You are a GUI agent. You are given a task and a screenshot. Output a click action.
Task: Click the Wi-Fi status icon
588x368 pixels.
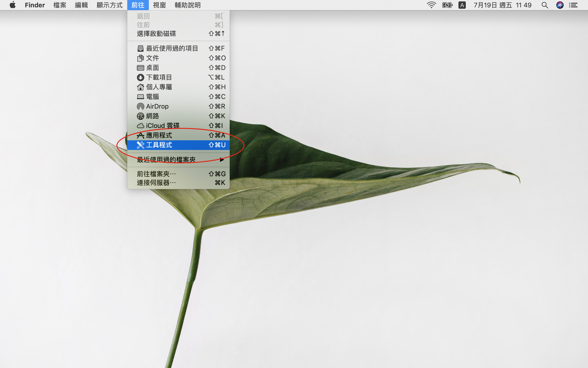[431, 5]
